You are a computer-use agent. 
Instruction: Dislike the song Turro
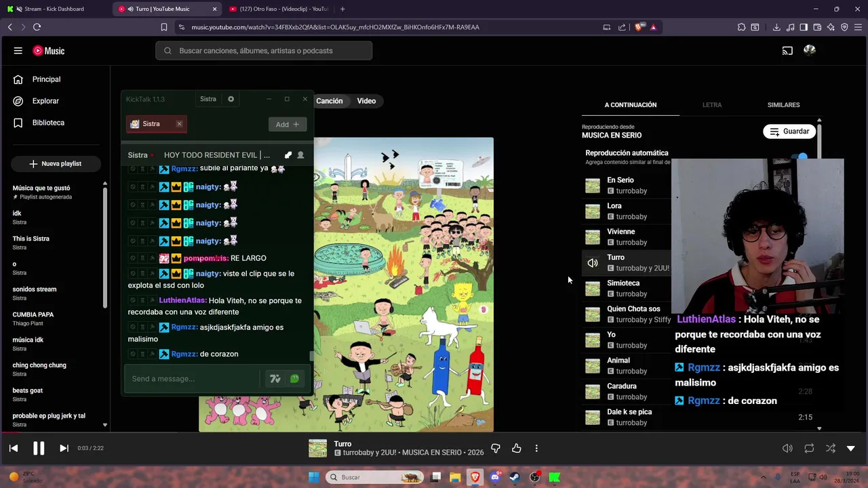click(x=496, y=448)
